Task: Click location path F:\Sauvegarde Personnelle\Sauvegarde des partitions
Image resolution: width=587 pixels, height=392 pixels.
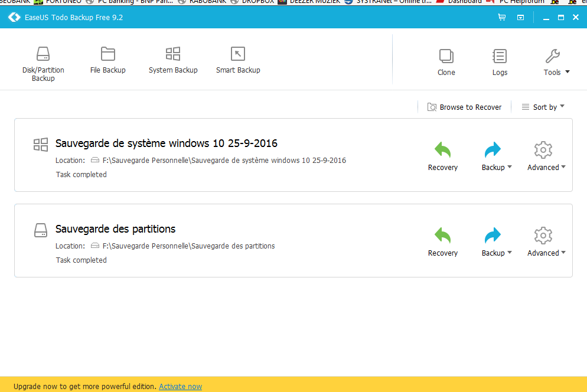Action: 189,246
